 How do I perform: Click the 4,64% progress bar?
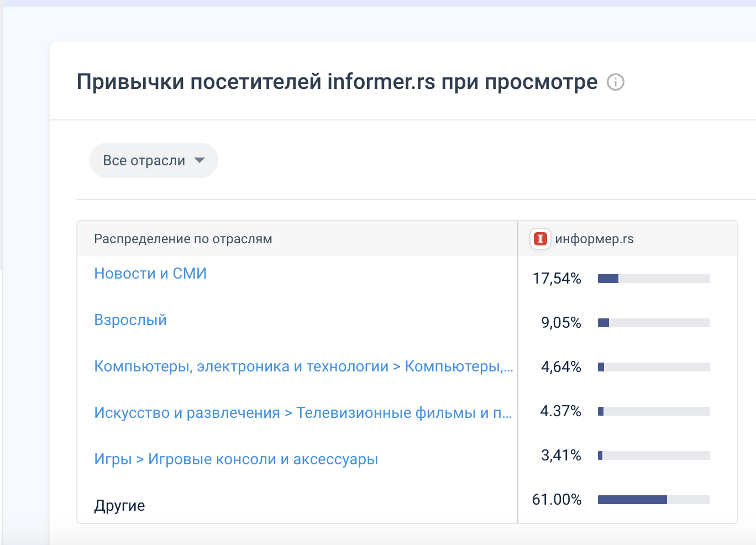click(x=654, y=367)
